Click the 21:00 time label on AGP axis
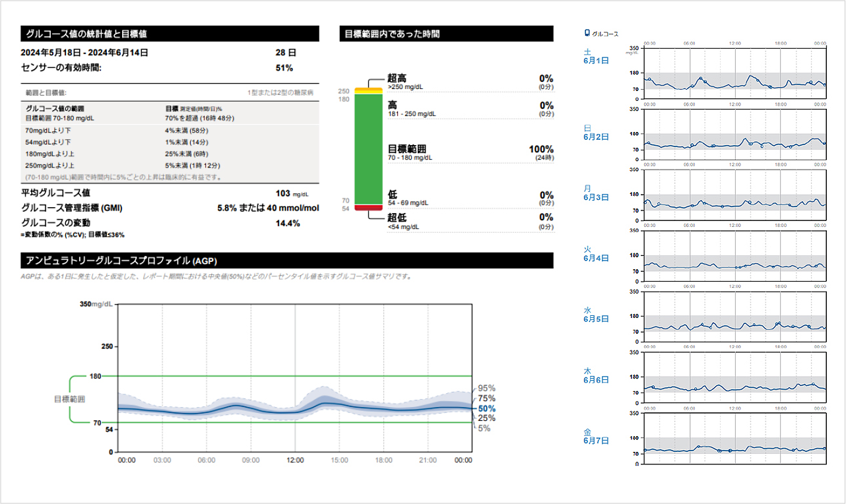This screenshot has height=504, width=846. point(428,460)
